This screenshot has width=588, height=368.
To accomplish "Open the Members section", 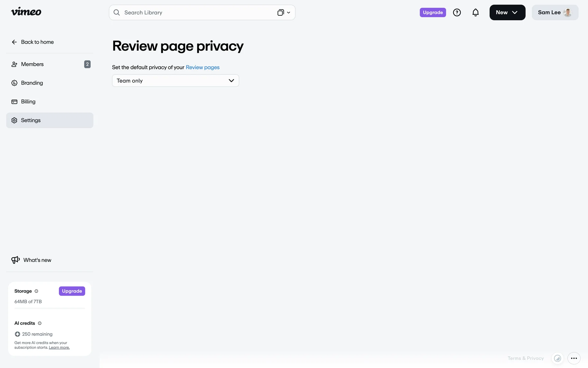I will 32,64.
